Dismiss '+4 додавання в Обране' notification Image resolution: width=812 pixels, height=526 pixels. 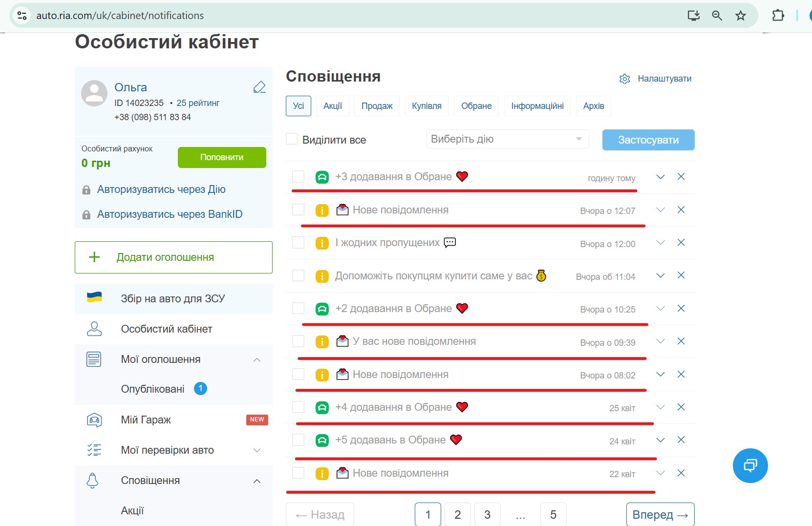coord(681,407)
